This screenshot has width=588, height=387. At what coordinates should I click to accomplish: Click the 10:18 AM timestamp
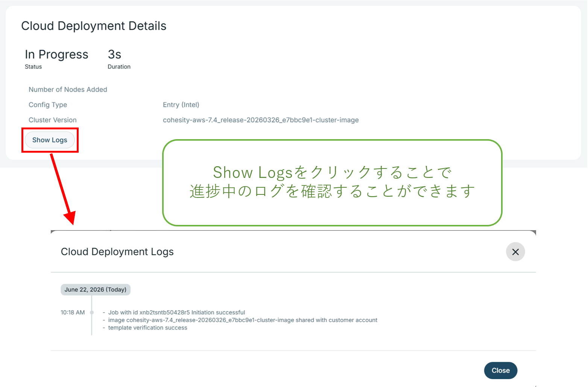click(73, 313)
